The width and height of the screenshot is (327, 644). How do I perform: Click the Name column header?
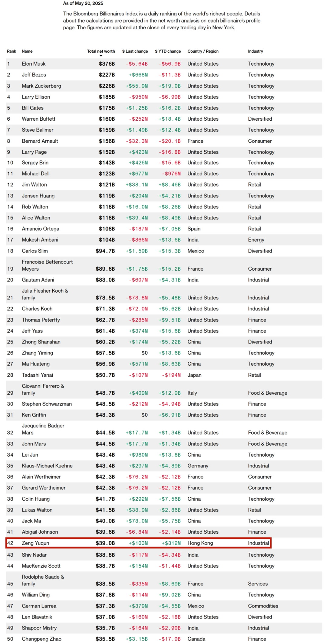pyautogui.click(x=27, y=51)
